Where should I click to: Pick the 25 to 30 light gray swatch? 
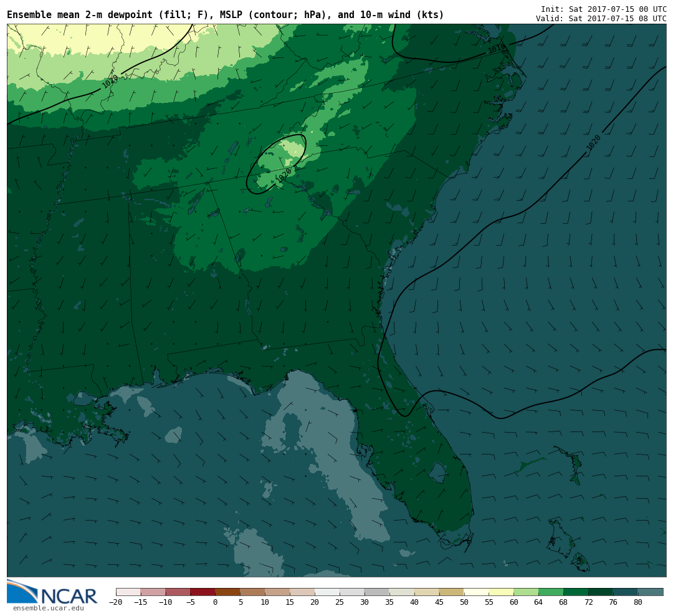(x=352, y=592)
